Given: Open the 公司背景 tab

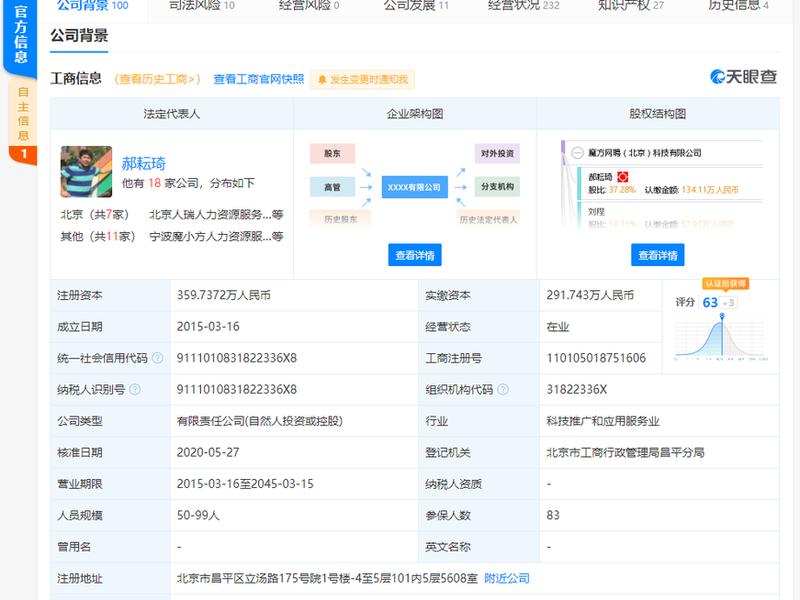Looking at the screenshot, I should tap(92, 5).
